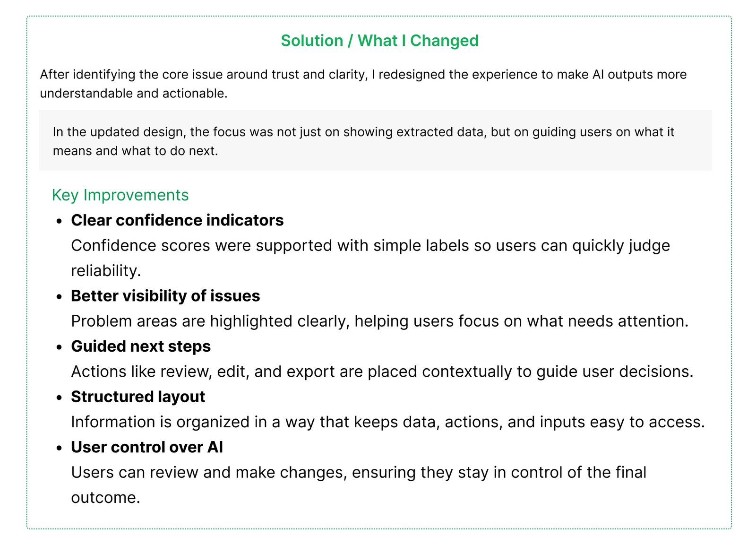Click the bullet point beside "Structured layout"
Image resolution: width=756 pixels, height=545 pixels.
[59, 398]
